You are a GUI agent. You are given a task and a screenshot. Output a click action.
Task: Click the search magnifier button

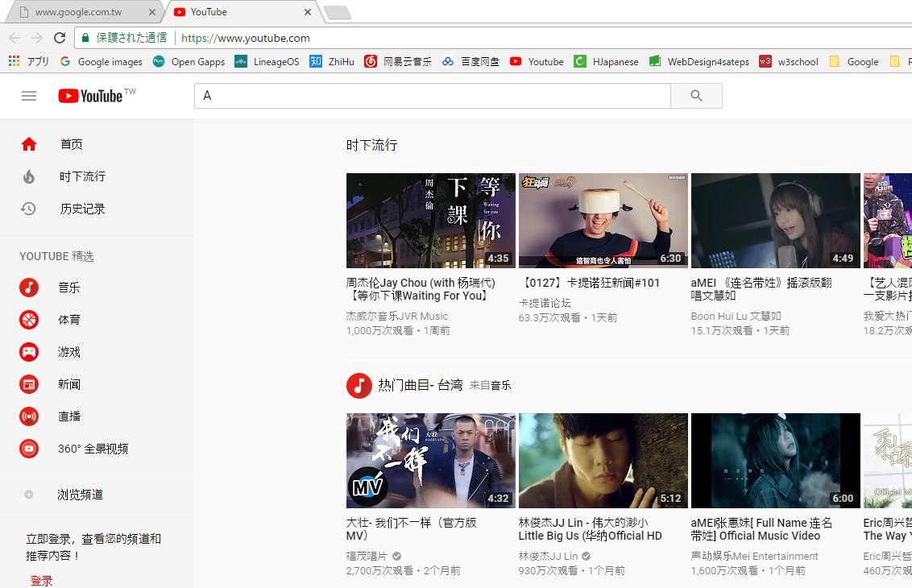click(696, 95)
